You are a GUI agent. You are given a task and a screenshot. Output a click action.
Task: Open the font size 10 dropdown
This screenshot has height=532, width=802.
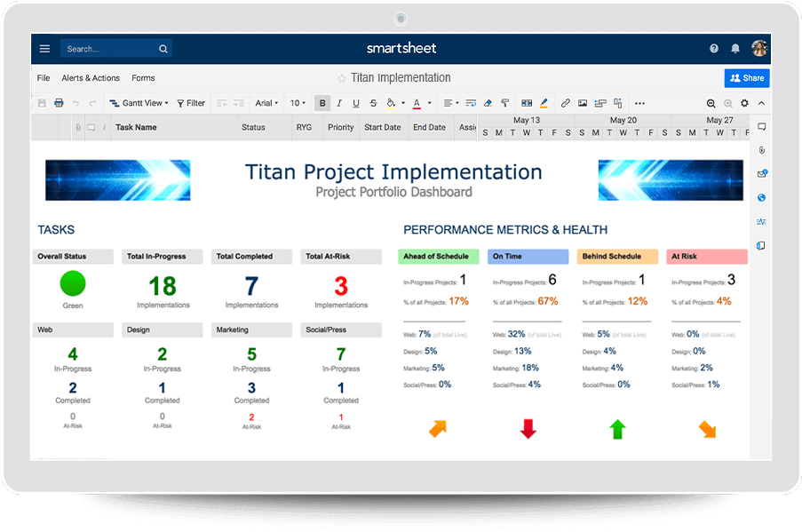pos(298,103)
